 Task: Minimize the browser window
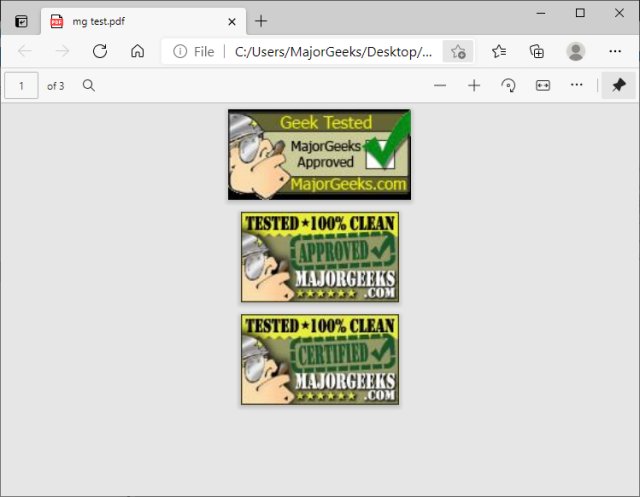[541, 13]
